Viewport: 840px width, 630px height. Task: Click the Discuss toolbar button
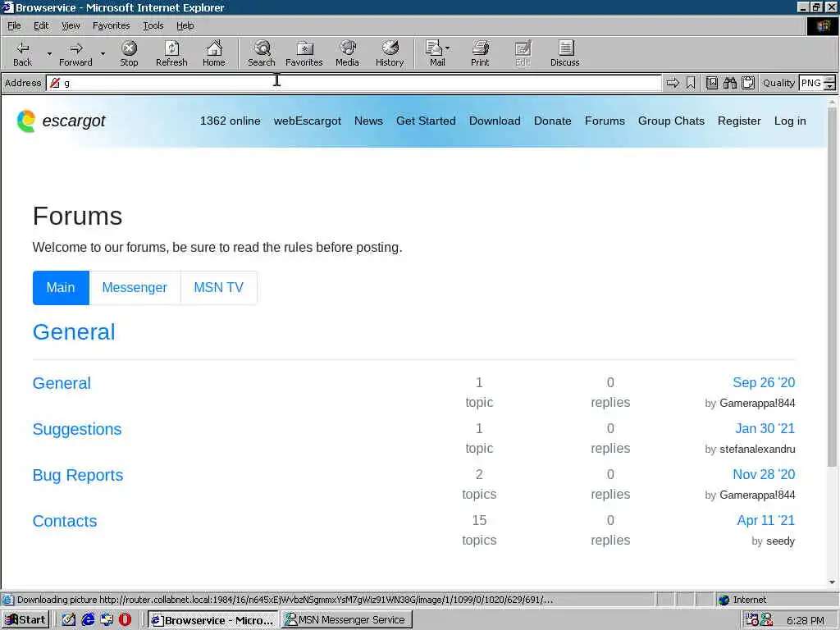click(564, 53)
